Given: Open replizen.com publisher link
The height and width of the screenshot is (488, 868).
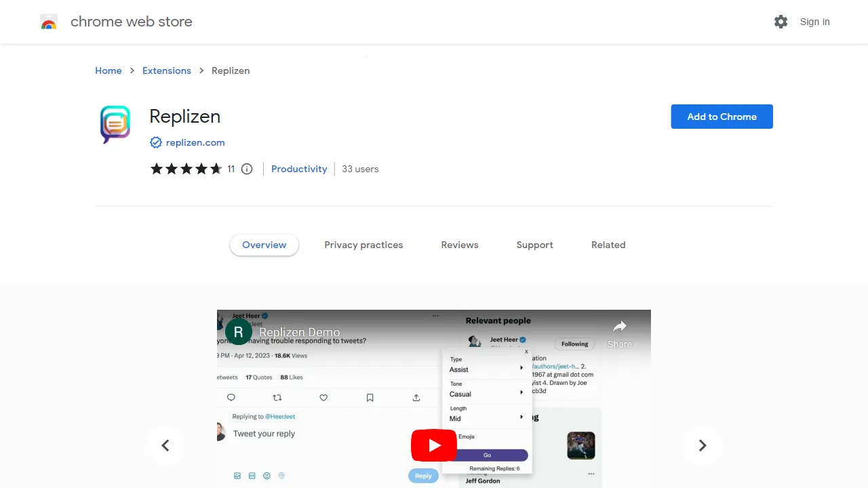Looking at the screenshot, I should [x=195, y=142].
